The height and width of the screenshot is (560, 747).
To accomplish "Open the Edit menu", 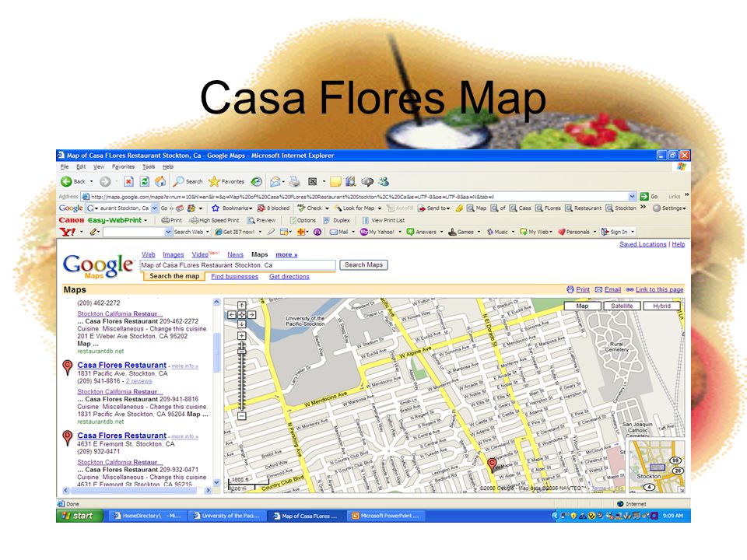I will (x=81, y=166).
